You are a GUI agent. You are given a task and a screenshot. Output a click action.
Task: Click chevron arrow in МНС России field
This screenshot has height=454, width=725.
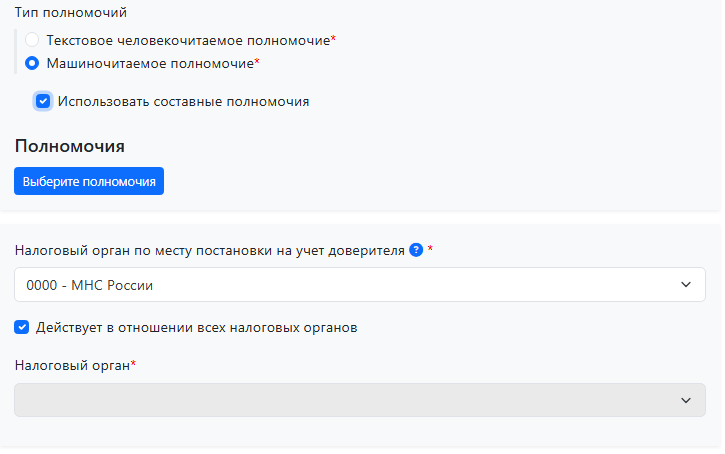click(x=686, y=285)
